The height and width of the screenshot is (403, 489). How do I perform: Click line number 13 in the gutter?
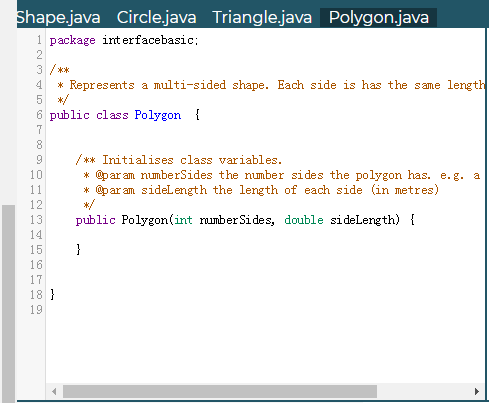point(36,220)
